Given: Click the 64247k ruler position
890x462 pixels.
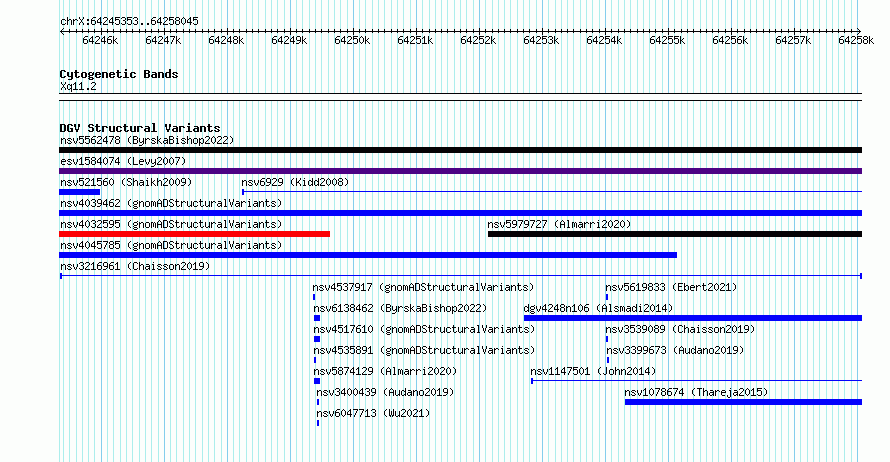Looking at the screenshot, I should pyautogui.click(x=163, y=40).
